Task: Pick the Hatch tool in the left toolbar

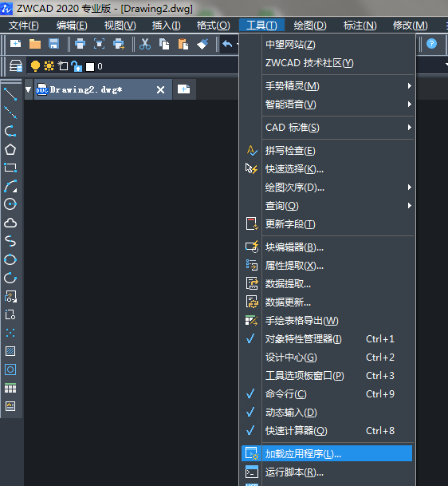Action: (x=10, y=351)
